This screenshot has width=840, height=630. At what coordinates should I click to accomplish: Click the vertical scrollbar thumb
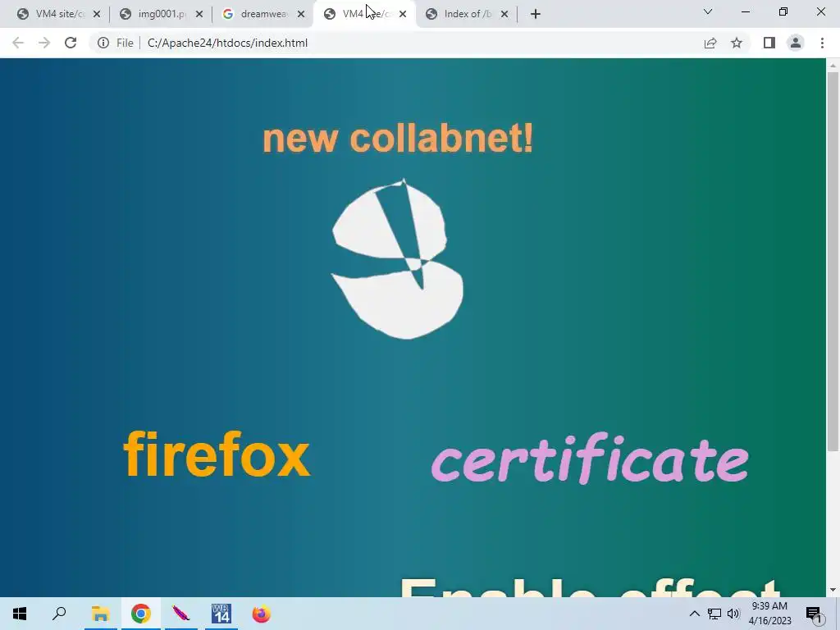click(833, 261)
